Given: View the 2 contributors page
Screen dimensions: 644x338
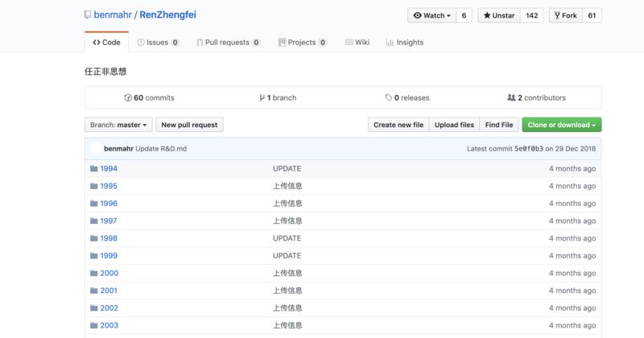Looking at the screenshot, I should 536,97.
